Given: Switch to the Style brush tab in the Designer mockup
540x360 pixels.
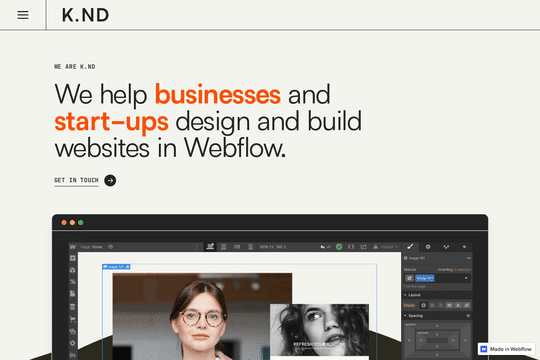Looking at the screenshot, I should (x=410, y=246).
